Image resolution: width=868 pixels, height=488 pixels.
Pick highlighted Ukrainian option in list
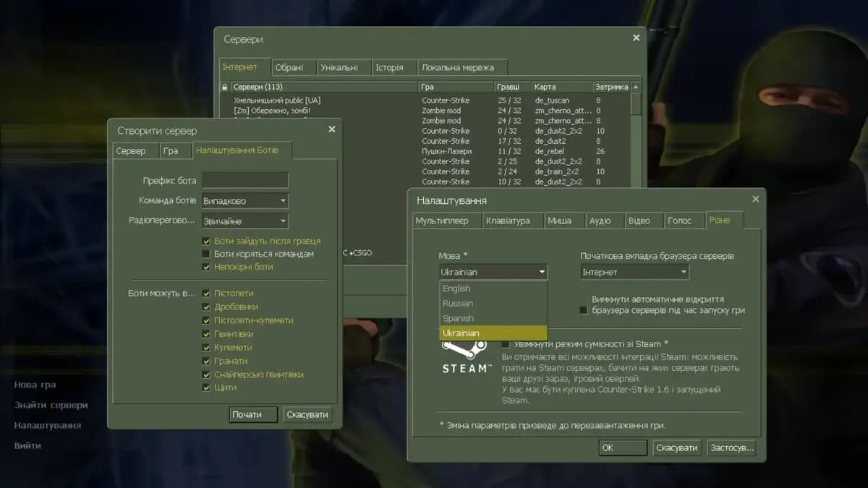tap(493, 333)
